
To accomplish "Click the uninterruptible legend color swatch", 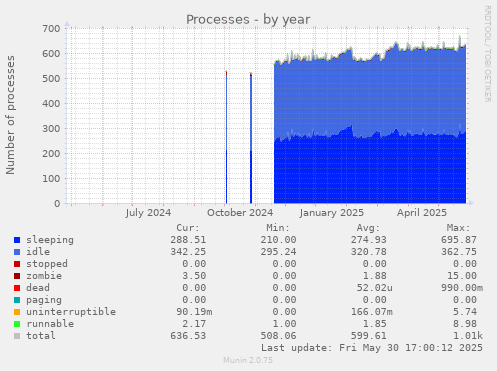I will 17,312.
